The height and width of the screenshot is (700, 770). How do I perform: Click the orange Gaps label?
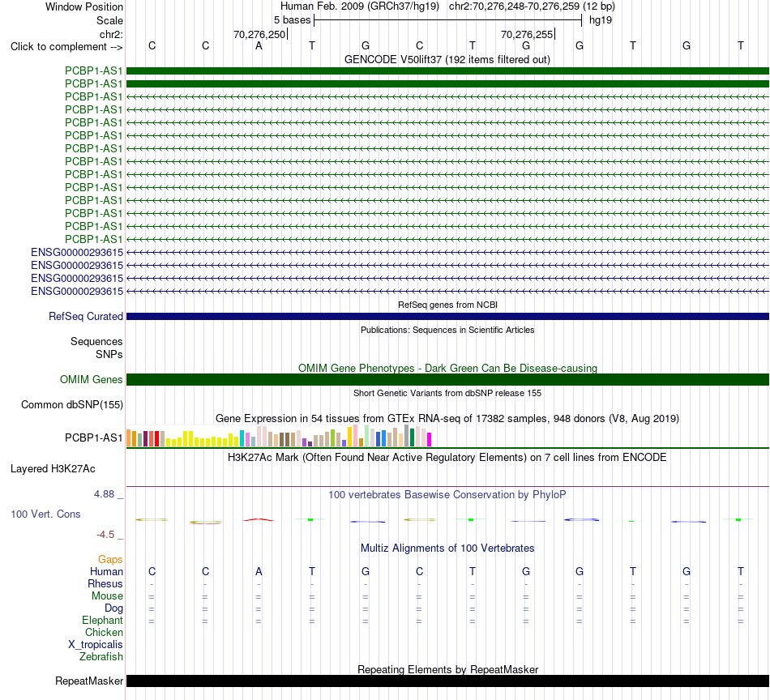(110, 559)
